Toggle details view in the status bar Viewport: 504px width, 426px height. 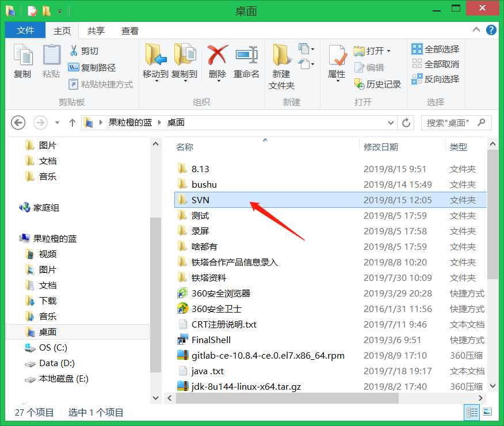[472, 412]
